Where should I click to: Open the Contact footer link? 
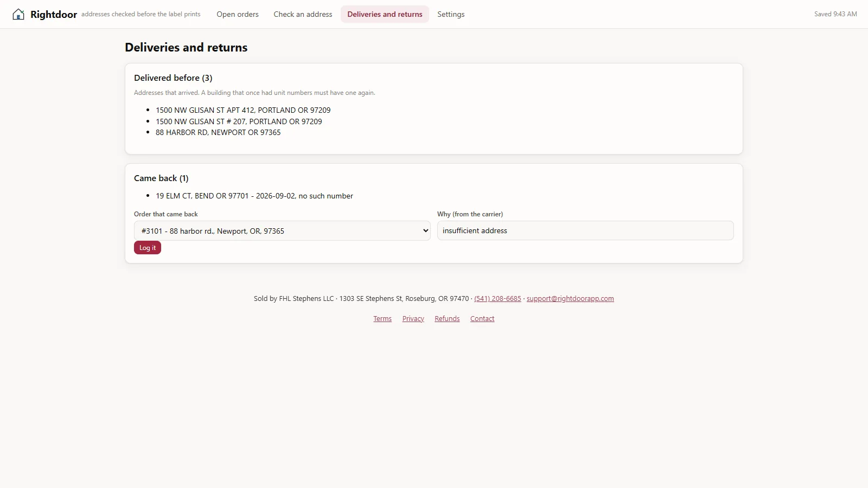point(482,319)
